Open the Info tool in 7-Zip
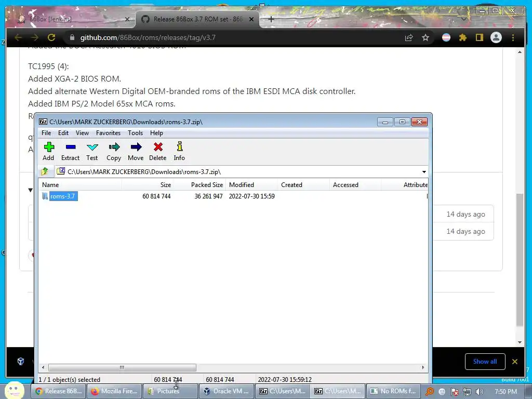 (179, 151)
